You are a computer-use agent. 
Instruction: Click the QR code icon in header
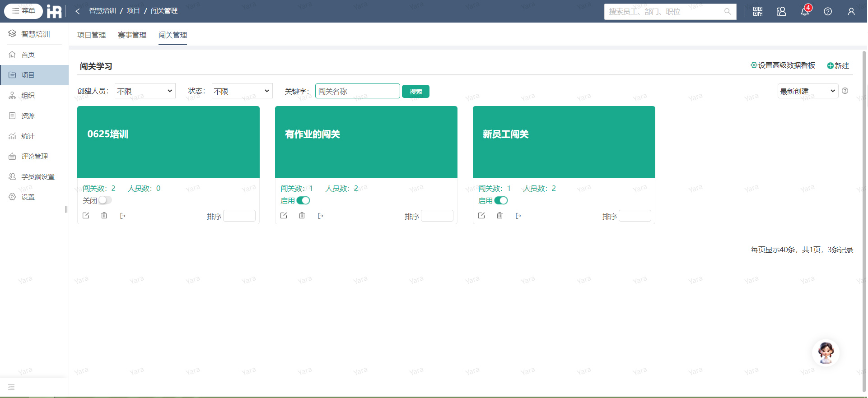(758, 11)
